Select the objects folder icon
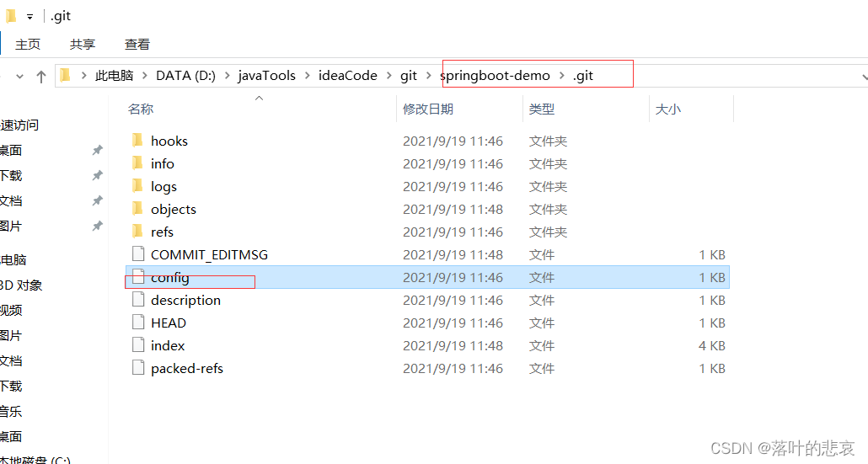Image resolution: width=868 pixels, height=464 pixels. pyautogui.click(x=138, y=209)
